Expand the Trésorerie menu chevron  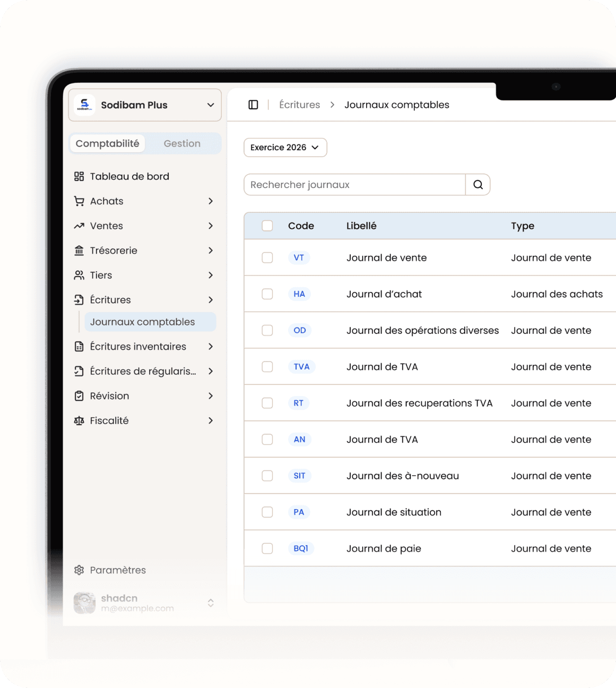[211, 251]
